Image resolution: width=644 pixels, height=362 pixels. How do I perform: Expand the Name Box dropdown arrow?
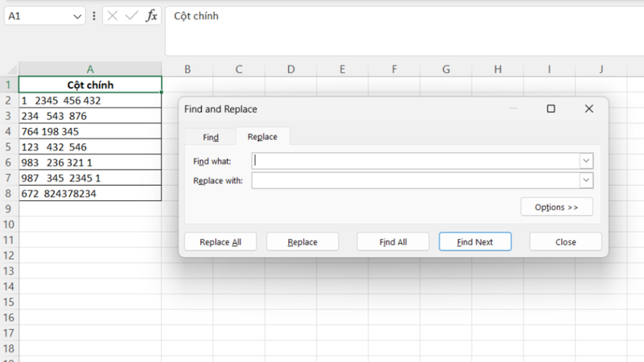tap(76, 16)
